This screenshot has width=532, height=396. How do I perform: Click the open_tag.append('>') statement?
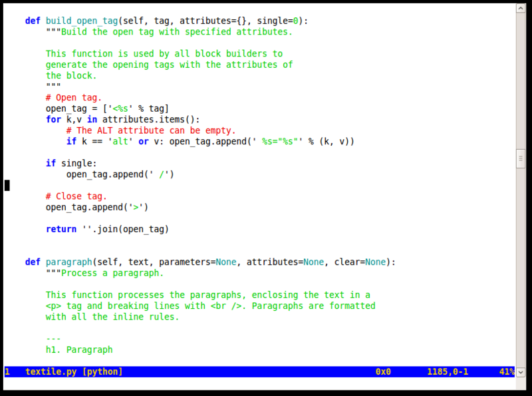coord(97,207)
